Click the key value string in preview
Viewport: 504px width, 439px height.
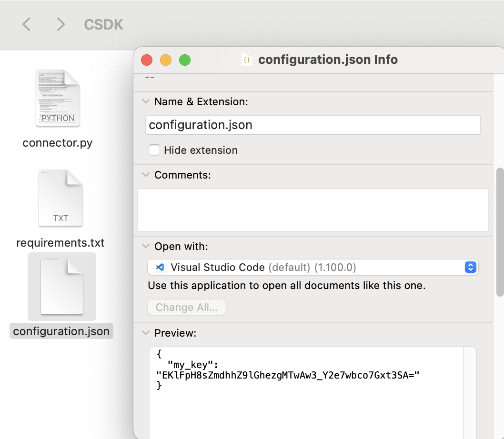click(288, 375)
